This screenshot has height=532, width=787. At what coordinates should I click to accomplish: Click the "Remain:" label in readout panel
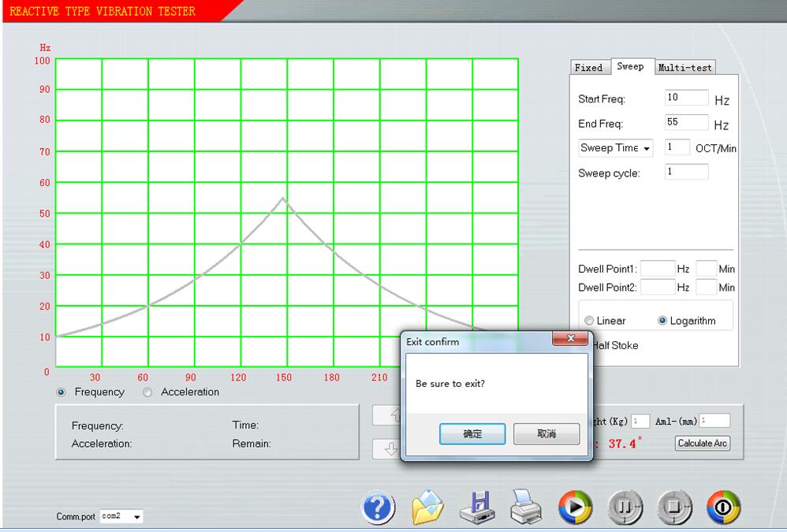click(x=252, y=444)
